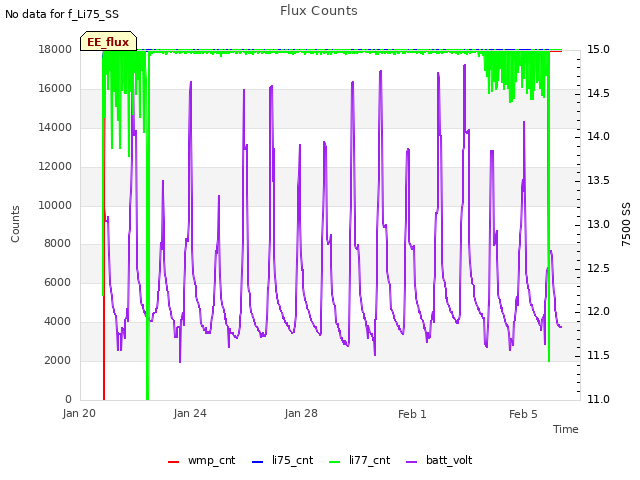
Task: Click the Flux Counts chart title
Action: click(x=319, y=11)
